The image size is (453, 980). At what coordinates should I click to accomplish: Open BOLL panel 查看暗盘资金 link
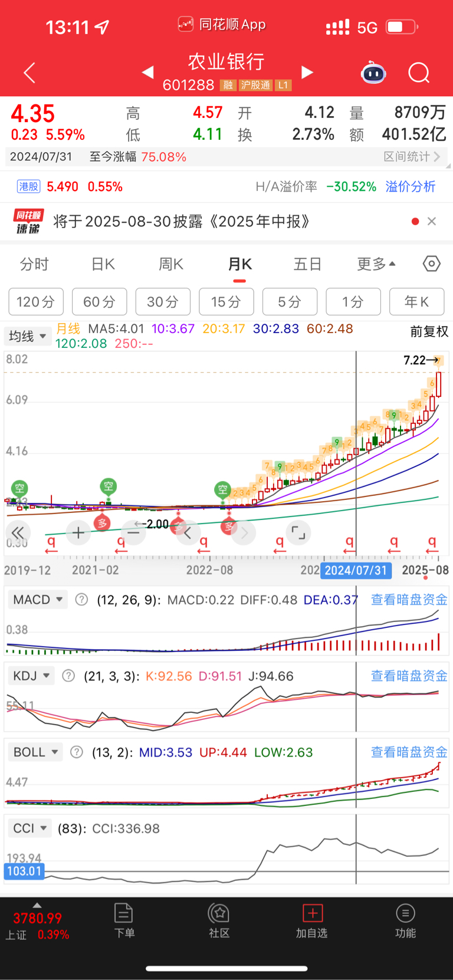coord(409,752)
